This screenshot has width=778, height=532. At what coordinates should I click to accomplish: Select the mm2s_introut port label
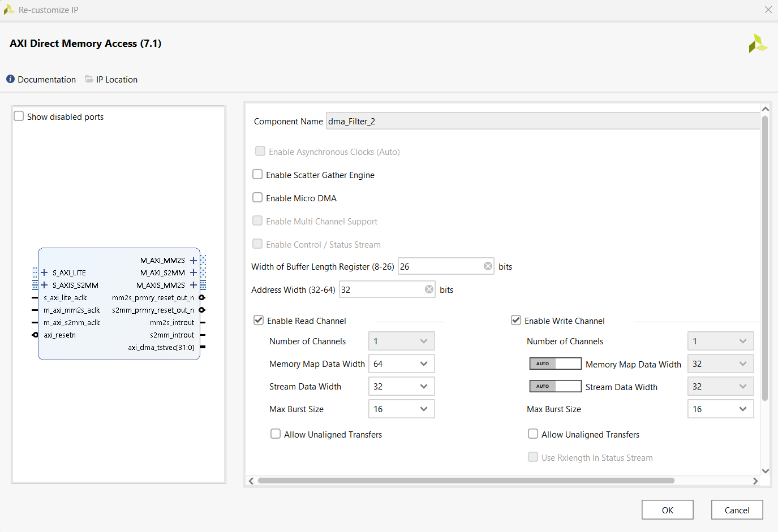click(172, 323)
